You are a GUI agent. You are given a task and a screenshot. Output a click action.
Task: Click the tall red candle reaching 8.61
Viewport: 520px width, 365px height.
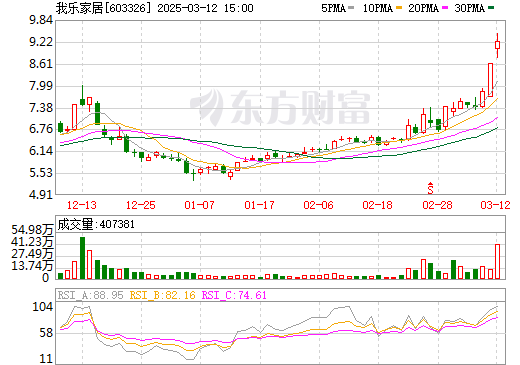pos(490,80)
